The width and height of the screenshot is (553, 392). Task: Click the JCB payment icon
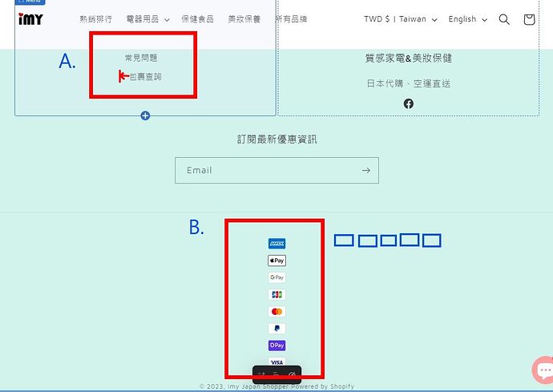click(276, 294)
